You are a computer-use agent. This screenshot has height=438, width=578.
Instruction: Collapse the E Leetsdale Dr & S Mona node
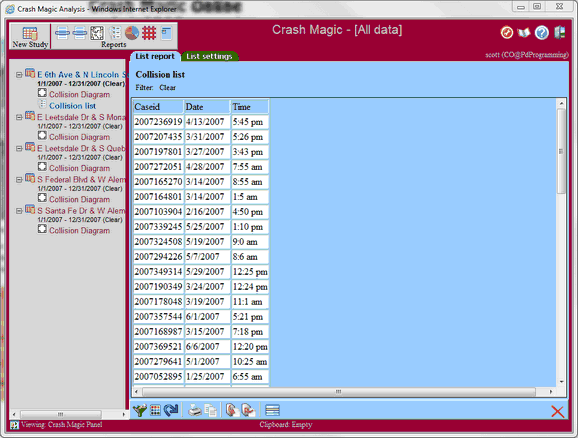[19, 117]
